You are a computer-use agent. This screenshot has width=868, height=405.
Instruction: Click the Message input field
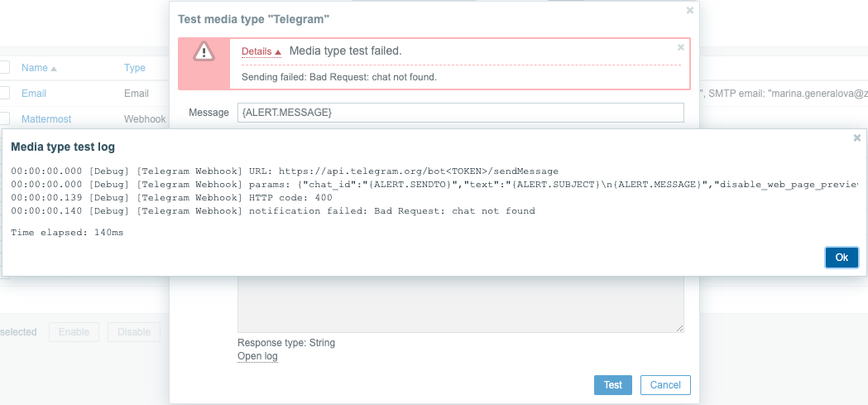tap(461, 113)
